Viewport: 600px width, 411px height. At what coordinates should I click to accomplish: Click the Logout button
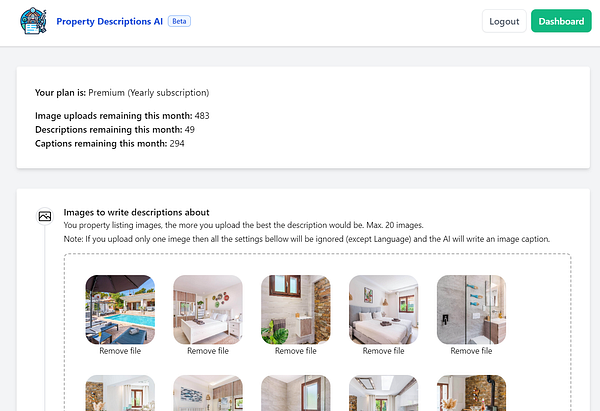(x=504, y=21)
